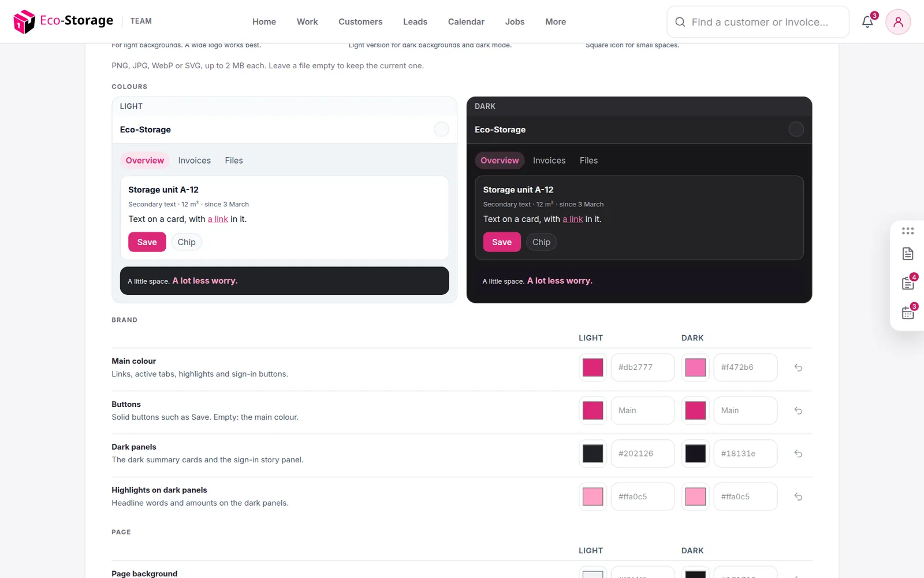Image resolution: width=924 pixels, height=578 pixels.
Task: Open Highlights on dark panels light swatch
Action: point(593,497)
